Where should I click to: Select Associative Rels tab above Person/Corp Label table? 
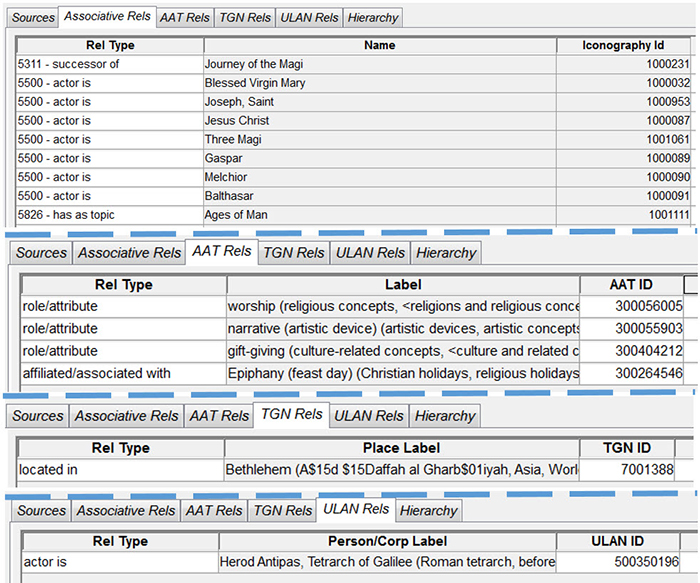tap(126, 510)
